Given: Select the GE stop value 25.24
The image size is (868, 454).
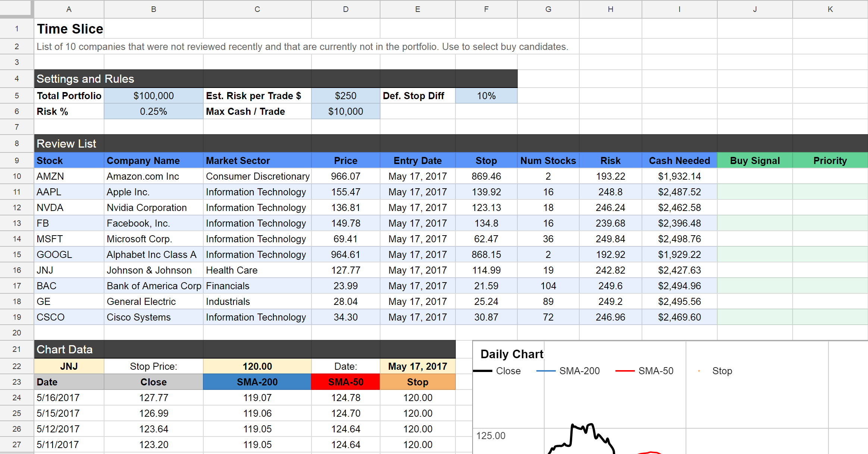Looking at the screenshot, I should point(486,302).
